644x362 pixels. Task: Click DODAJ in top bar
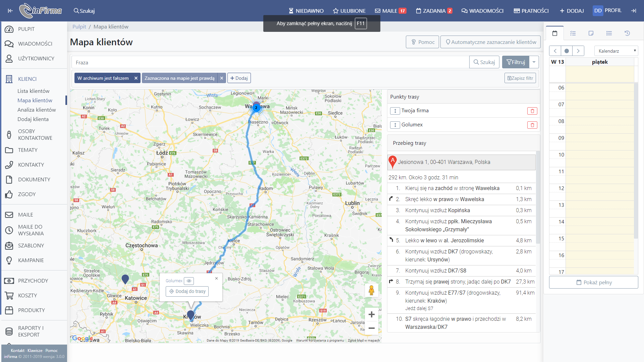click(x=572, y=11)
